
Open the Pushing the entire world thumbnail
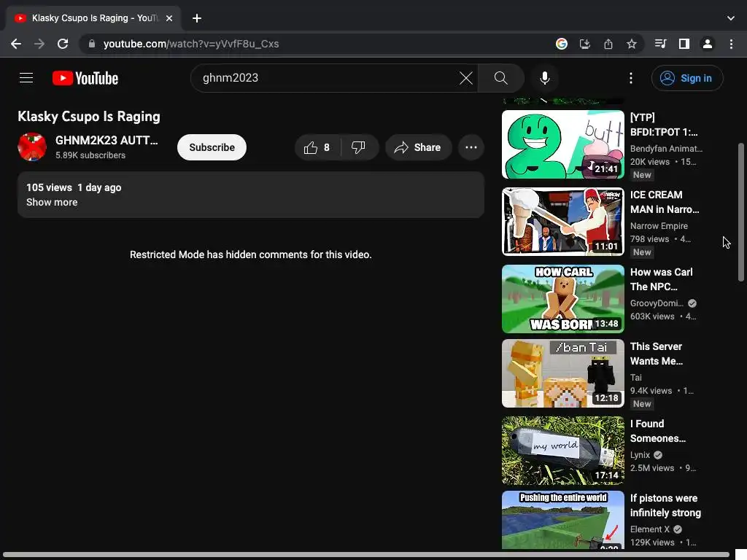pyautogui.click(x=562, y=520)
